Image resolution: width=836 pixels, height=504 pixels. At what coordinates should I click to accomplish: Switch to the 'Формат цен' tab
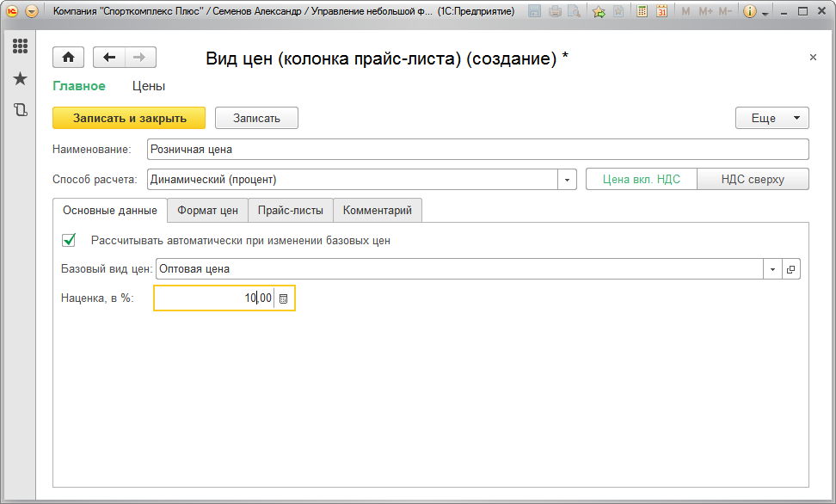(x=207, y=210)
